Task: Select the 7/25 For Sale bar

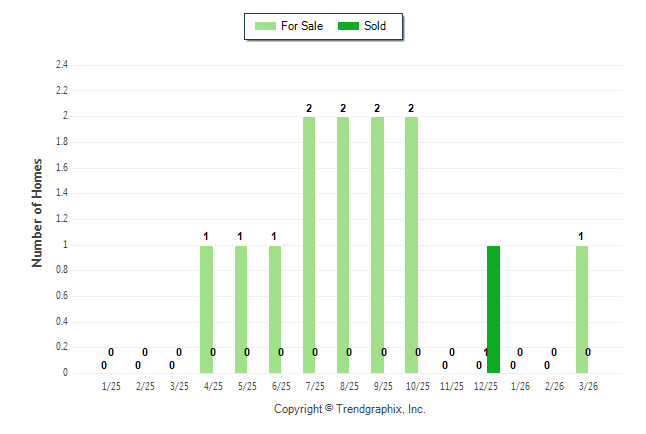Action: tap(309, 245)
